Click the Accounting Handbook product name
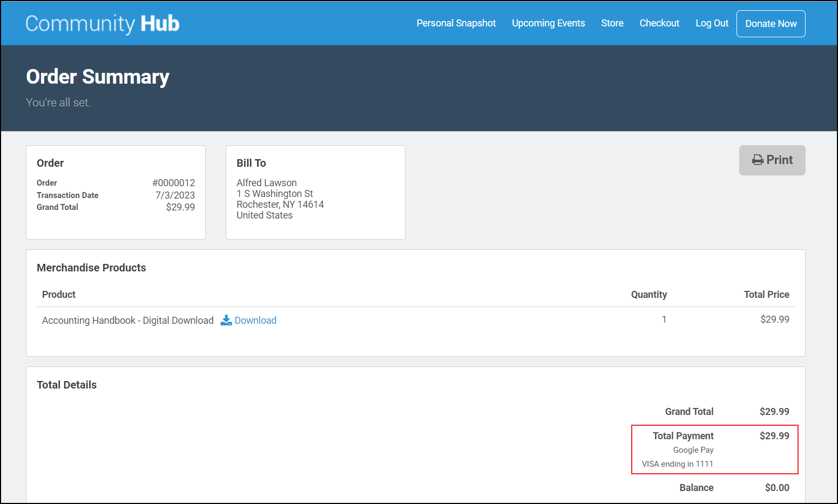Screen dimensions: 838x504 (x=128, y=321)
